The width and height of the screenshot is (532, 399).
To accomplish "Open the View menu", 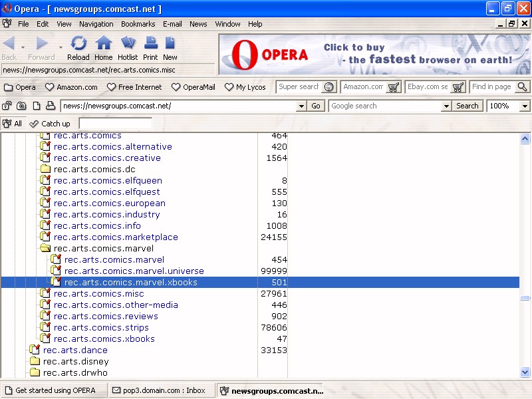I will point(64,24).
